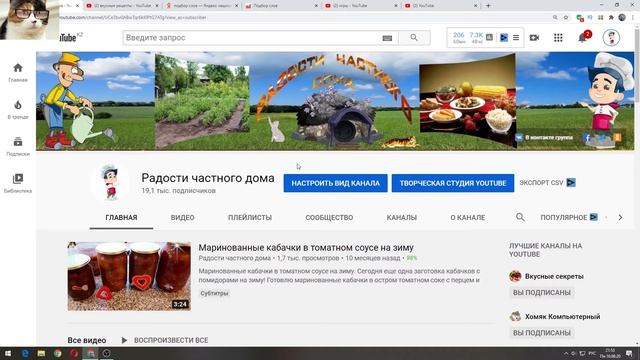Switch to the ВИДЕО tab
This screenshot has height=360, width=640.
point(182,218)
